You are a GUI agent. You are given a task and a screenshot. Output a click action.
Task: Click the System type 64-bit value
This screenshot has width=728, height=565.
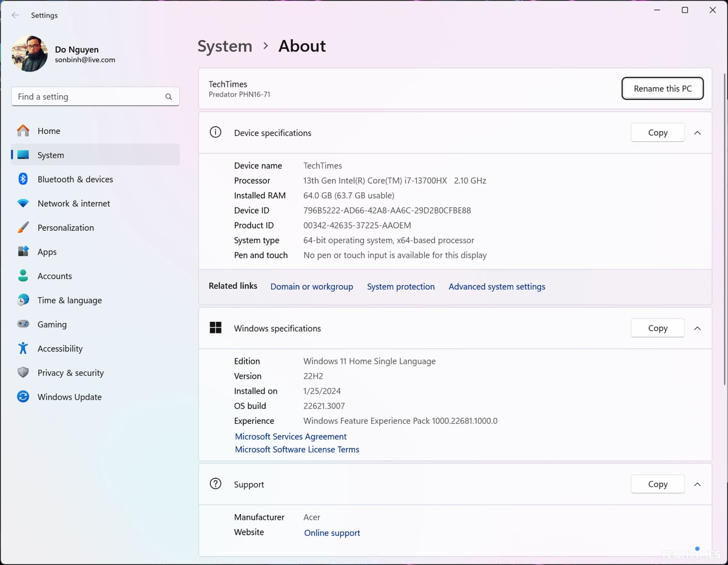point(389,240)
